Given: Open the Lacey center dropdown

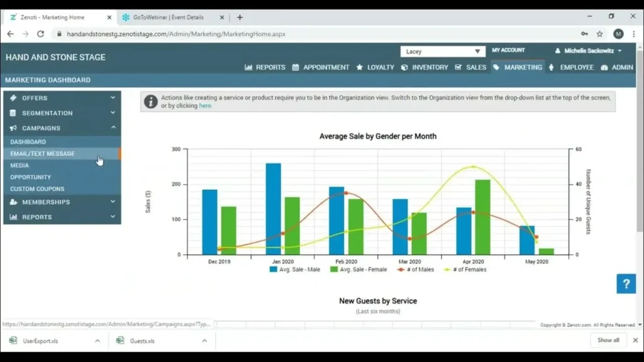Looking at the screenshot, I should point(443,52).
